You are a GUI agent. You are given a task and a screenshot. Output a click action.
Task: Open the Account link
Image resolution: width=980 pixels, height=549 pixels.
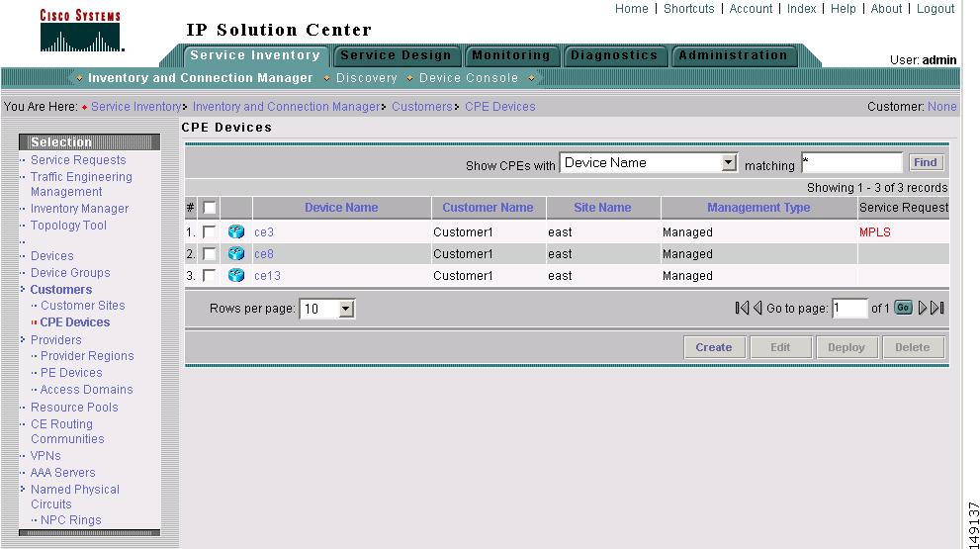(x=751, y=9)
